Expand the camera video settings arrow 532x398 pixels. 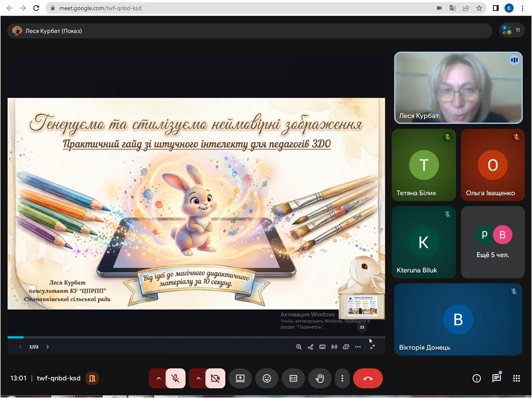[198, 378]
